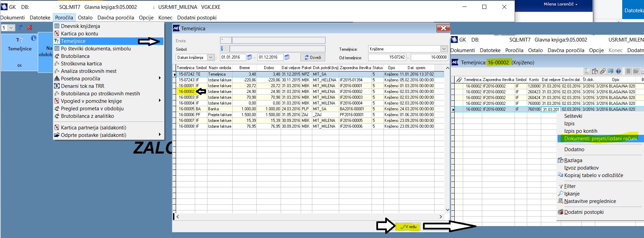This screenshot has width=644, height=238.
Task: Click the paperclip attachment icon
Action: [x=603, y=71]
